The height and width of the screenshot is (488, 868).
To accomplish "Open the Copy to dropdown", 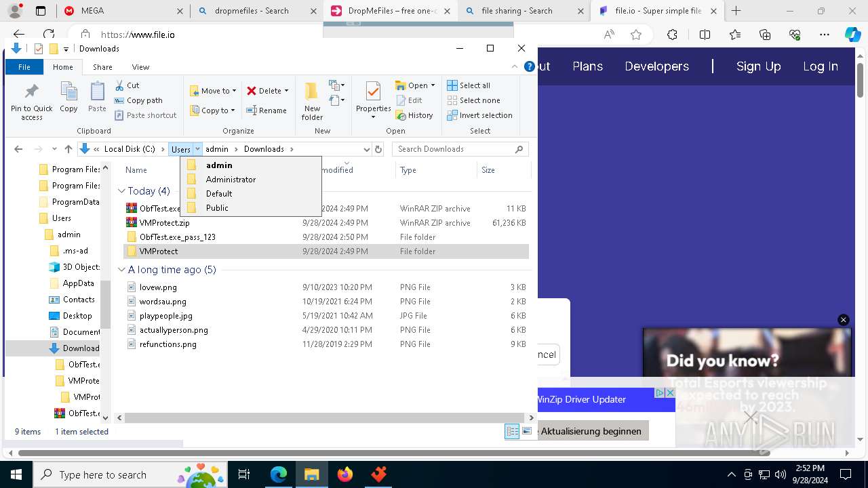I will tap(212, 110).
